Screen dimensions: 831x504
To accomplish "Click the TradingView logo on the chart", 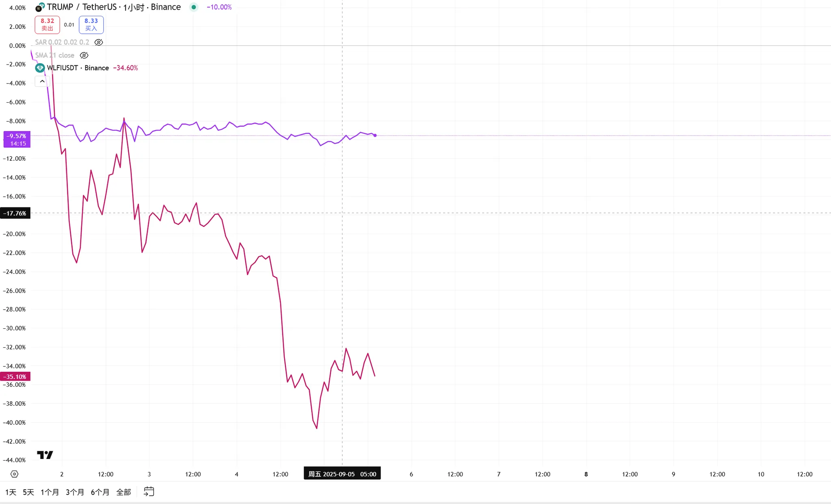I will click(45, 455).
